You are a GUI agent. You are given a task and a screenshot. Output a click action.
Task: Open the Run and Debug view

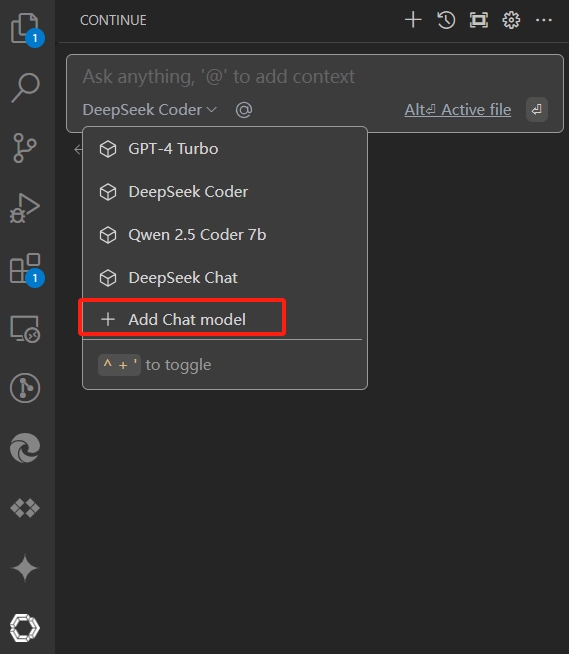tap(25, 208)
